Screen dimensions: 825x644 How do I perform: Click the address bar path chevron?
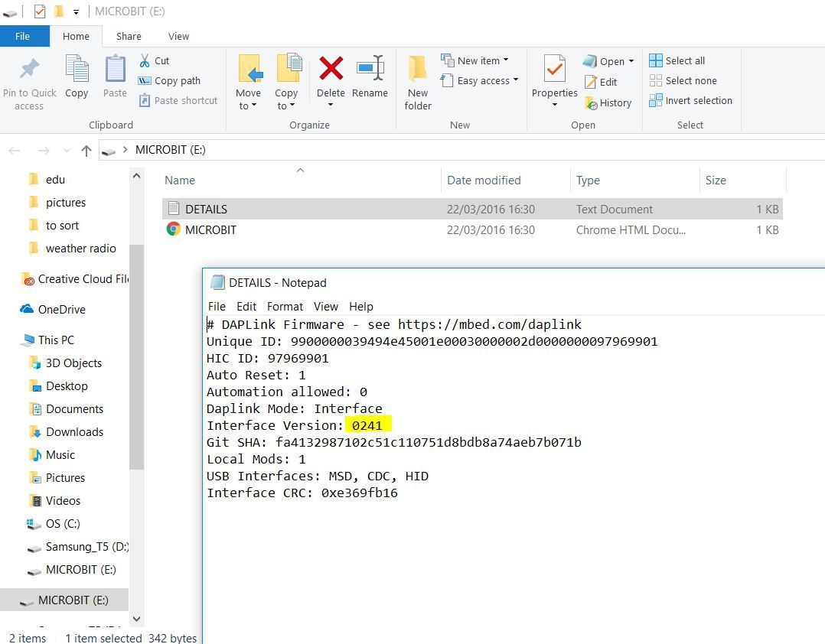[x=126, y=150]
